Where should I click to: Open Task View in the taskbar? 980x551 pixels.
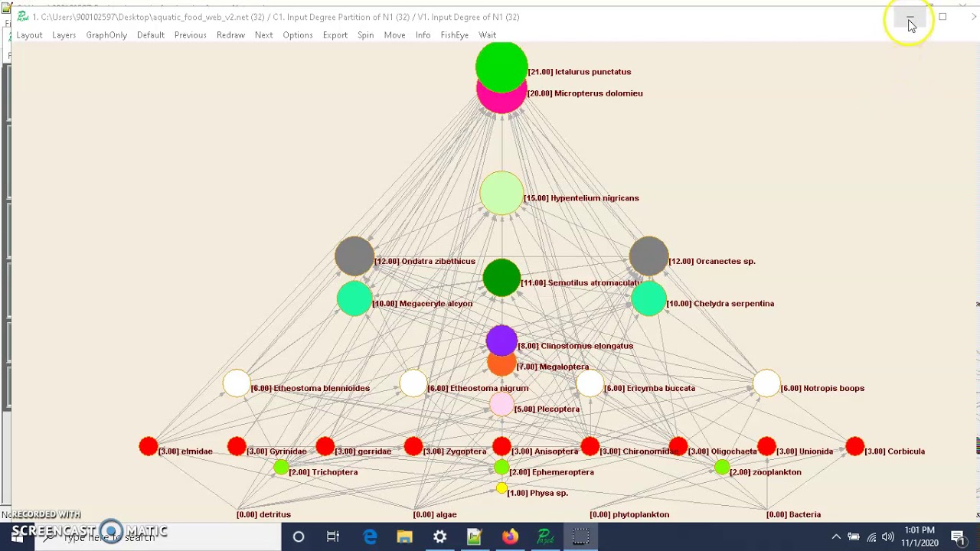click(333, 537)
